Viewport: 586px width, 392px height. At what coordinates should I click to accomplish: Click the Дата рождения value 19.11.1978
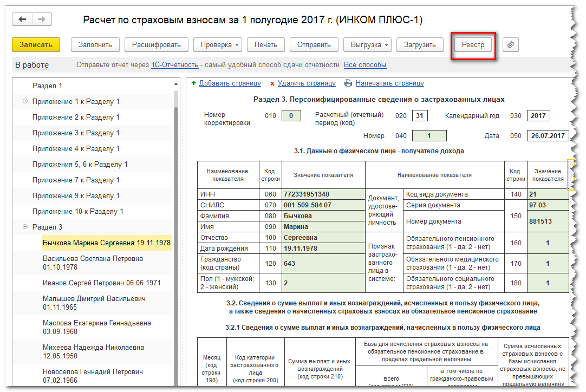(323, 248)
